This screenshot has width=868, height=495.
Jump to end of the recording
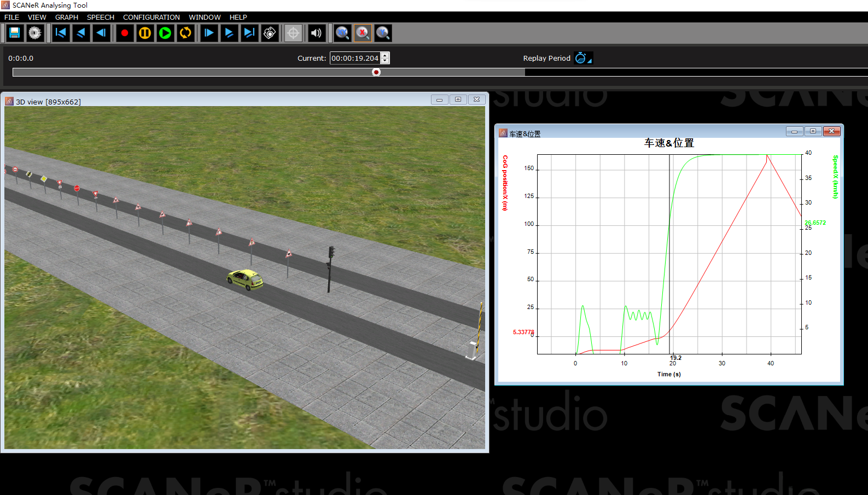249,33
